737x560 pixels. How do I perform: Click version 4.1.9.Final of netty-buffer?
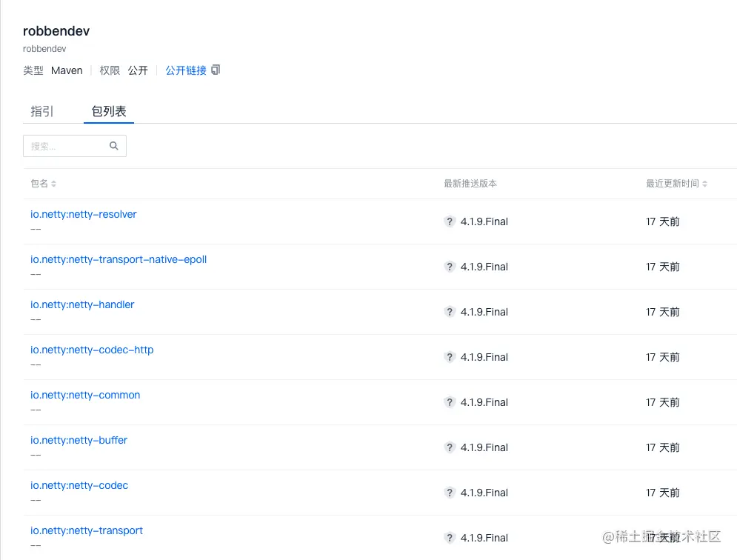(484, 447)
